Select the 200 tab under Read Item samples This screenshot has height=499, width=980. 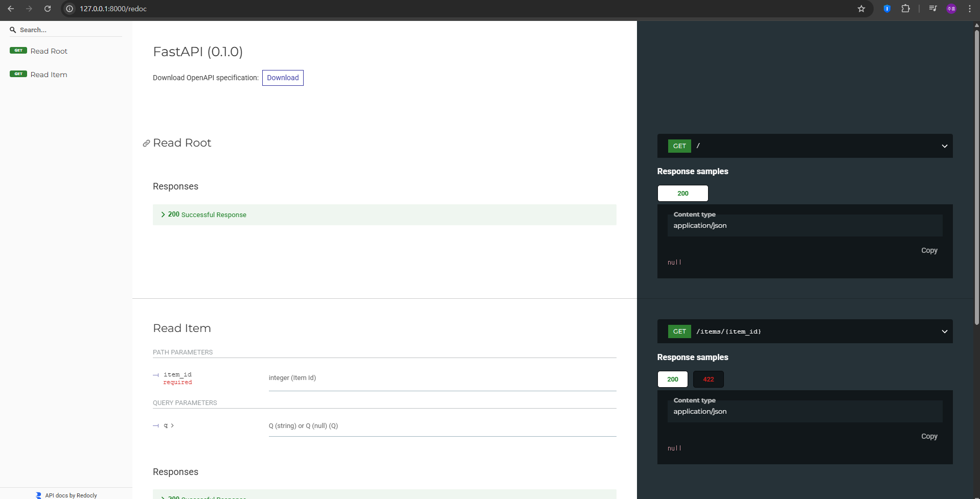pos(673,379)
